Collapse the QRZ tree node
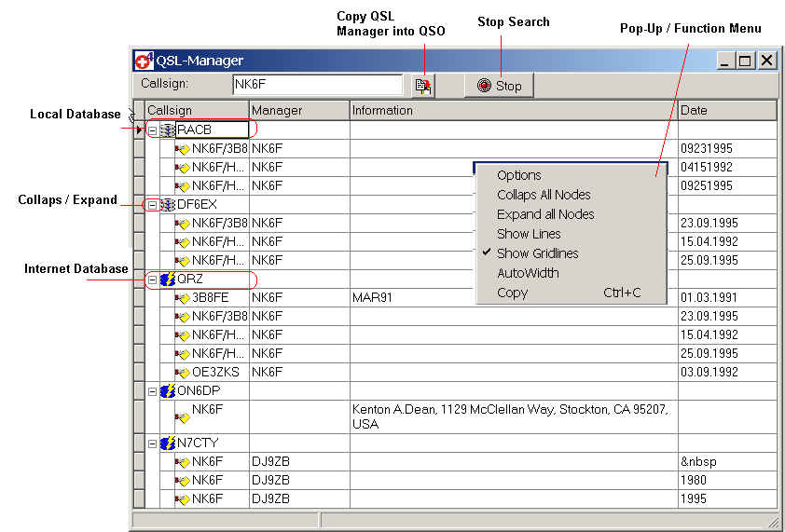This screenshot has height=532, width=785. pos(152,280)
